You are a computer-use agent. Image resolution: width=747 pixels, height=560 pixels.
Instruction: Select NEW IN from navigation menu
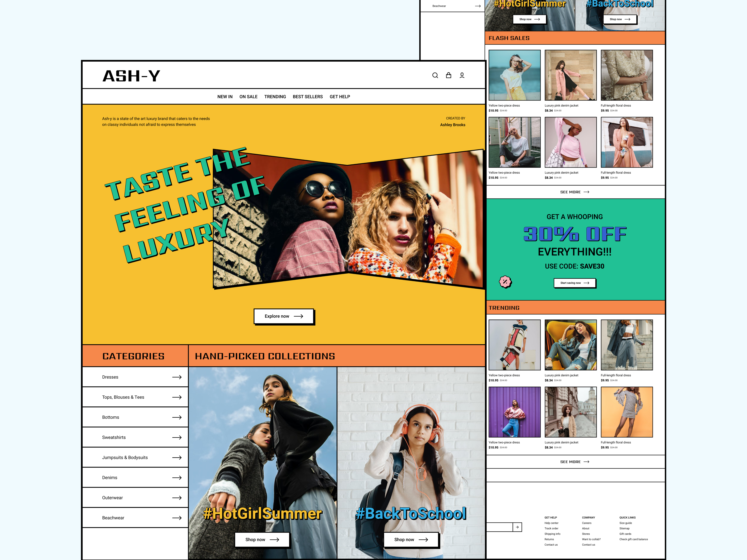pyautogui.click(x=225, y=97)
